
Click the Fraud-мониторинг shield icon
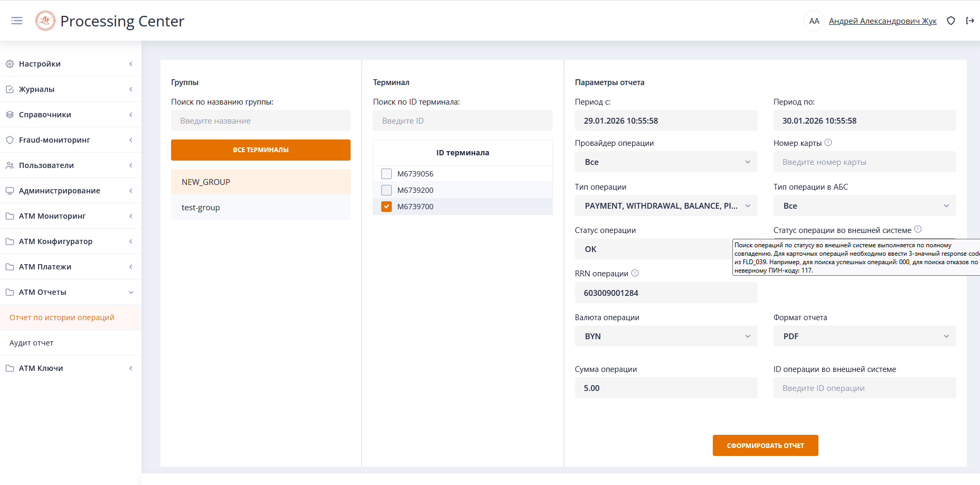pyautogui.click(x=10, y=140)
